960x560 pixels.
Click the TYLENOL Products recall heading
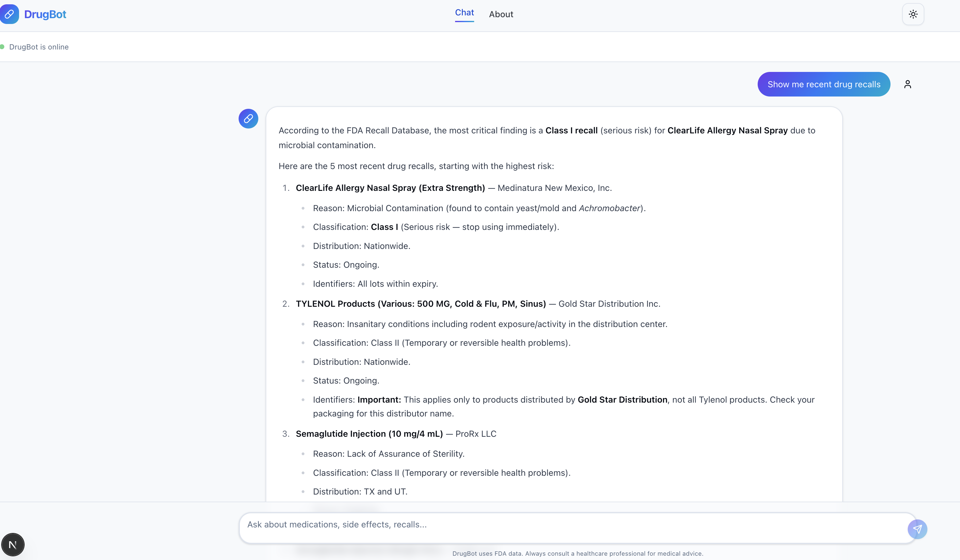(421, 304)
